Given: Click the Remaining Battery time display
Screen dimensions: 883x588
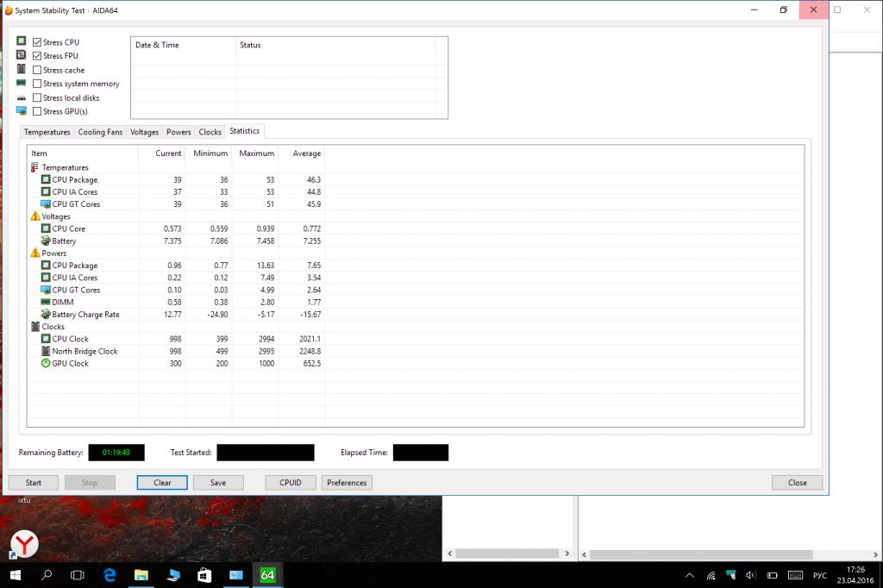Looking at the screenshot, I should pos(116,453).
